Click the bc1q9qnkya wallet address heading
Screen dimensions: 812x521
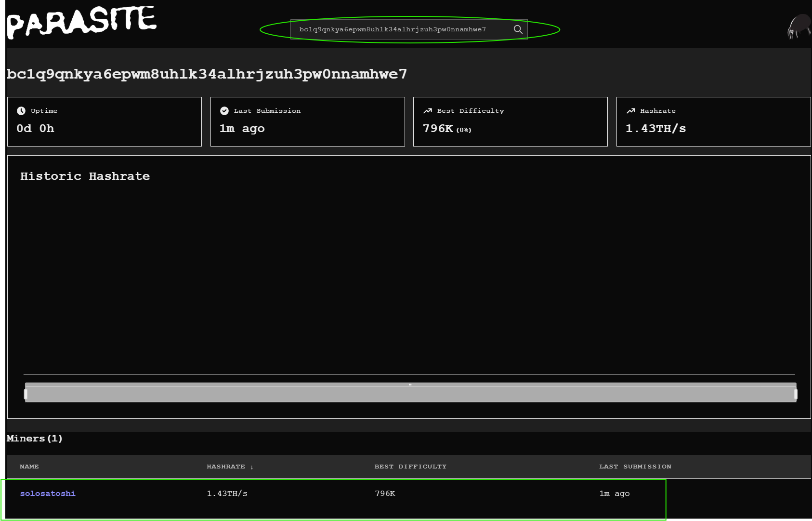pyautogui.click(x=206, y=74)
